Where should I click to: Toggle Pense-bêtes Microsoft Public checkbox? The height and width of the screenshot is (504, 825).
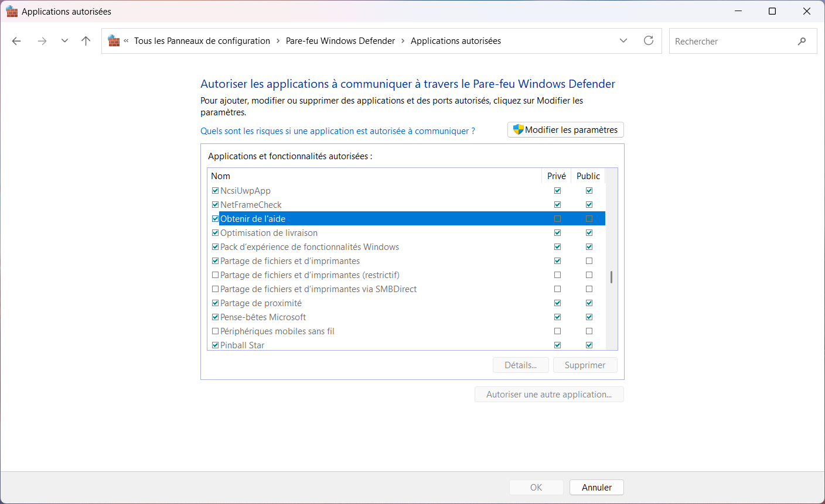point(589,317)
